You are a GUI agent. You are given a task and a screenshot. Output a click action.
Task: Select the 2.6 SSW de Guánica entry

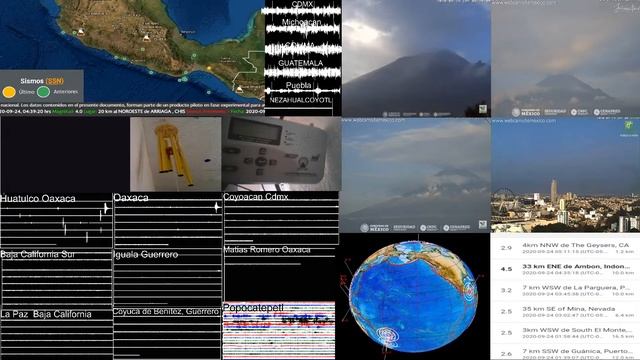pyautogui.click(x=566, y=353)
